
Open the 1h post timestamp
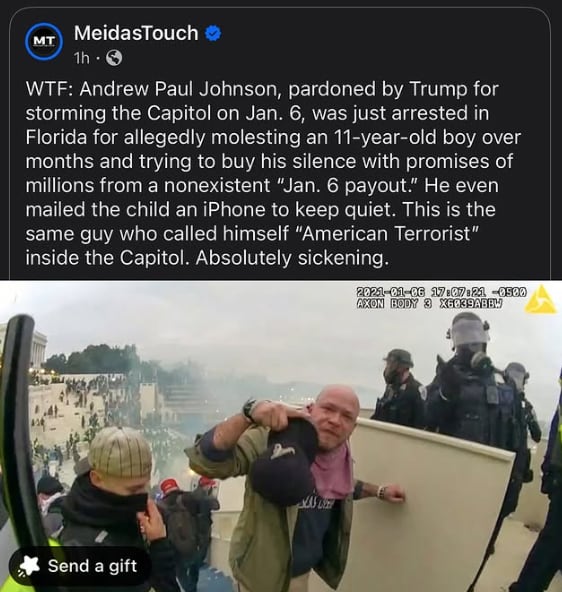[82, 58]
